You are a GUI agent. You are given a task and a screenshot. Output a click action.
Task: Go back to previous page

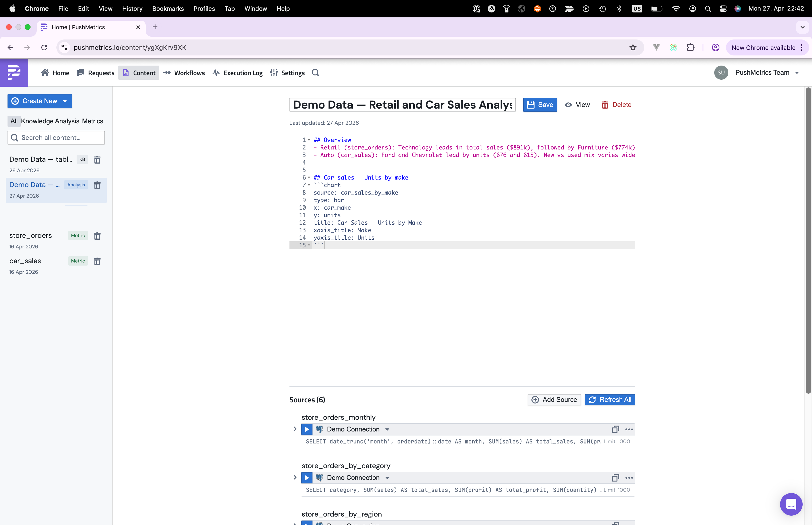11,47
